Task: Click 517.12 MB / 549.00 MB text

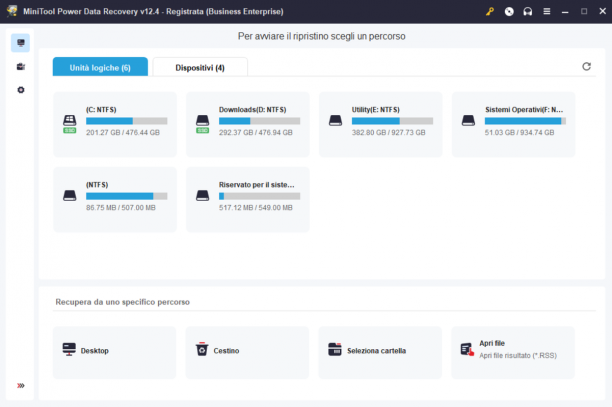Action: coord(255,208)
